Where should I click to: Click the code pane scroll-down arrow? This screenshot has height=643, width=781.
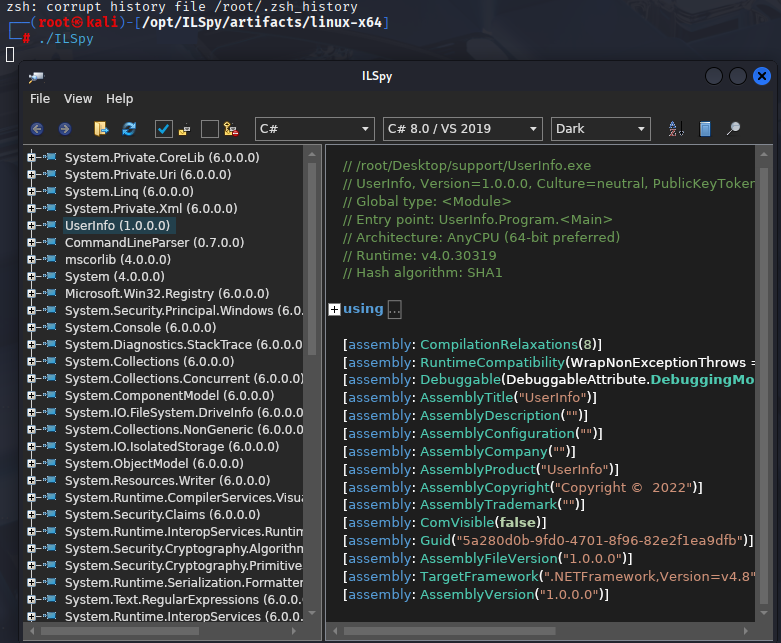point(764,613)
